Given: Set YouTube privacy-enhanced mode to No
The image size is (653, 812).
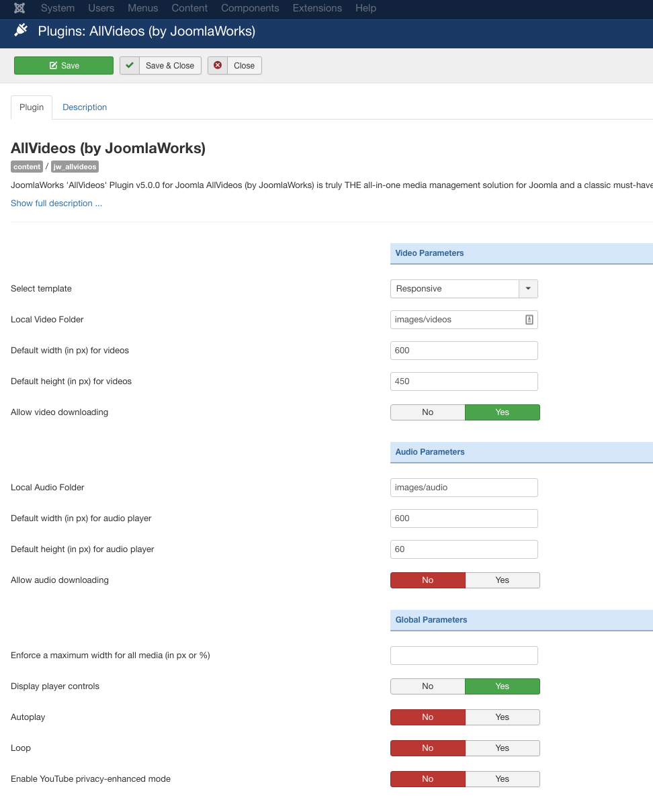Looking at the screenshot, I should [428, 779].
